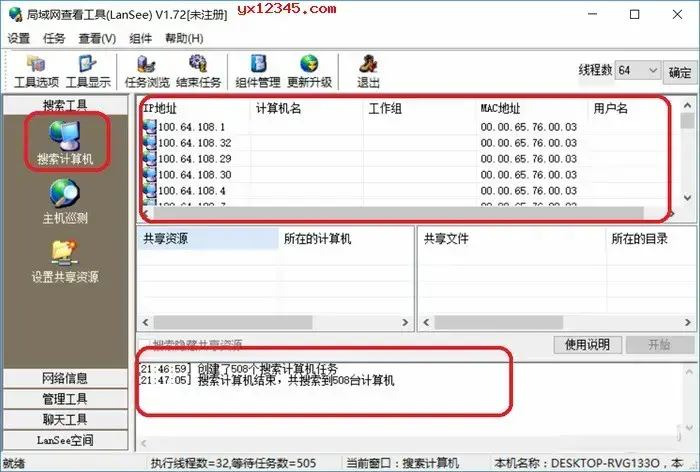This screenshot has width=700, height=472.
Task: Click the computer list horizontal scrollbar
Action: click(398, 213)
